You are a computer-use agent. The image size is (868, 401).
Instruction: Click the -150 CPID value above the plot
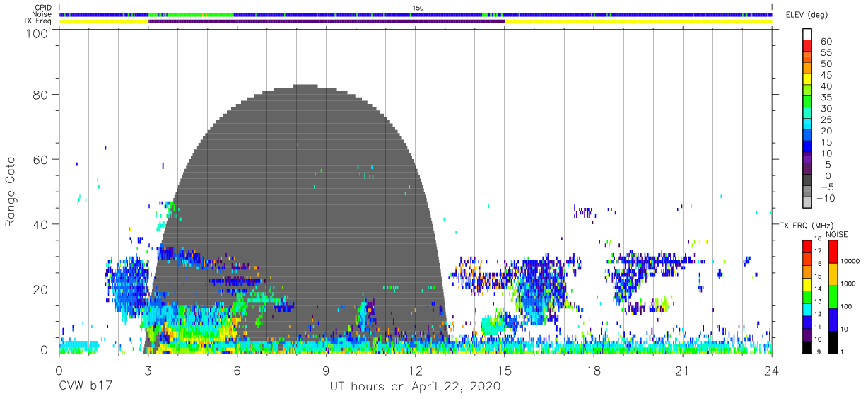click(415, 7)
